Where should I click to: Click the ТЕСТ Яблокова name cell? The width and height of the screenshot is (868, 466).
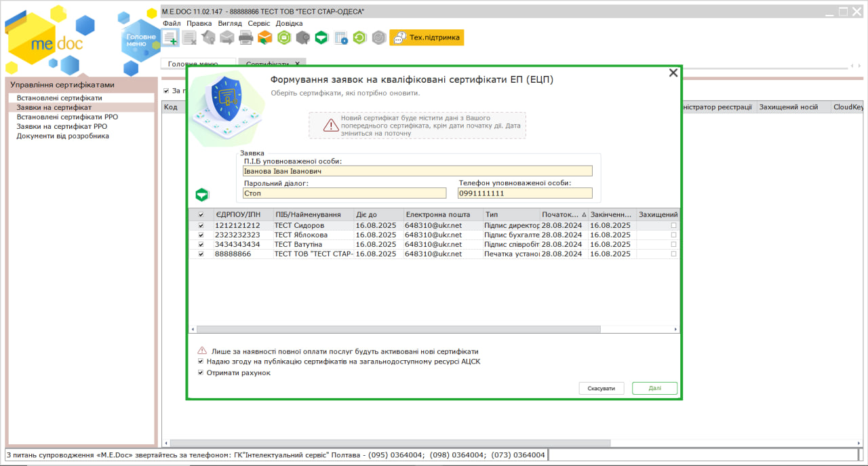(x=313, y=235)
